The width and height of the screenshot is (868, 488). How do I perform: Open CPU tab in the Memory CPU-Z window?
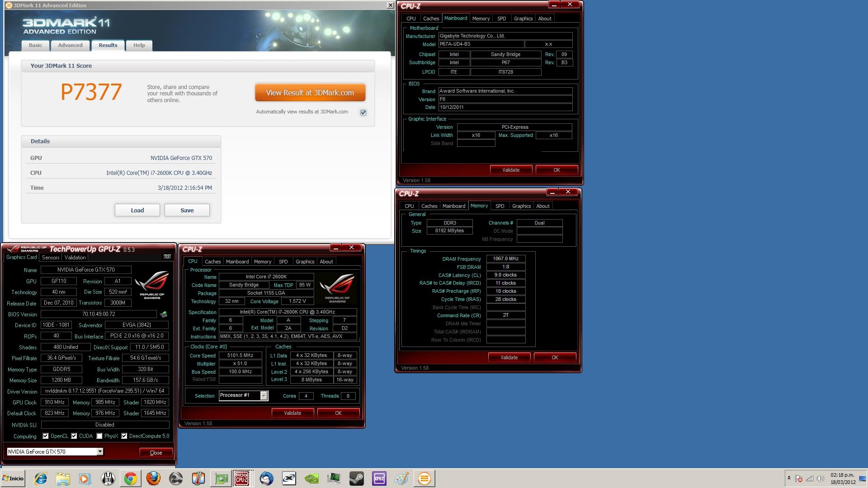[x=409, y=206]
